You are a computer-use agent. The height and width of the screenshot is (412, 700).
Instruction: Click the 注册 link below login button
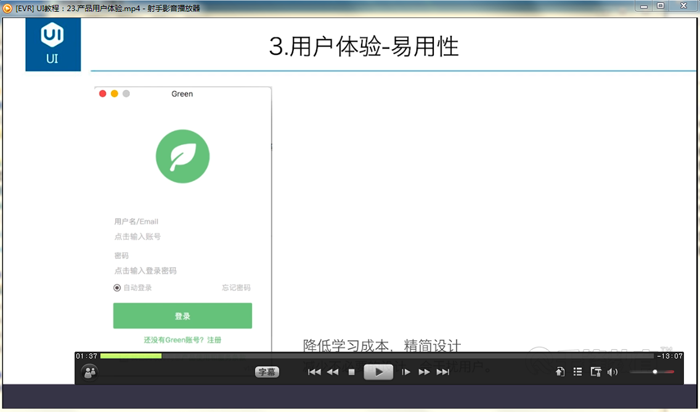click(x=214, y=340)
